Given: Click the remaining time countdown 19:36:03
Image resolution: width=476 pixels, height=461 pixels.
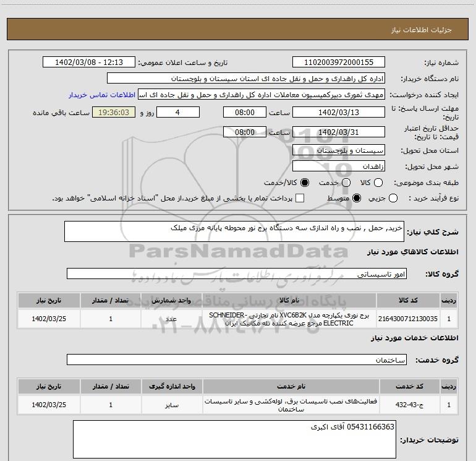Looking at the screenshot, I should tap(114, 112).
